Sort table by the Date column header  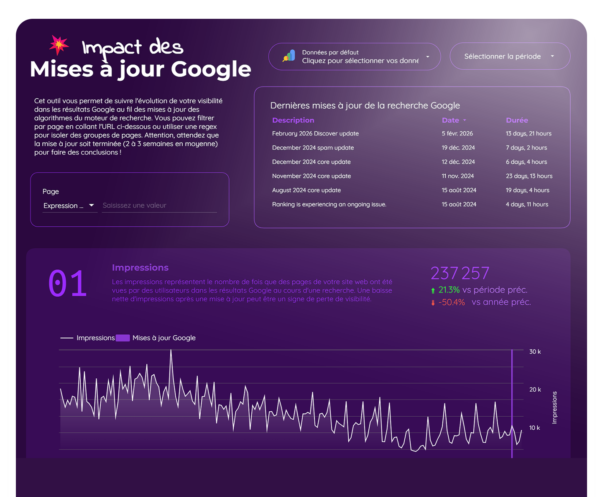[450, 120]
